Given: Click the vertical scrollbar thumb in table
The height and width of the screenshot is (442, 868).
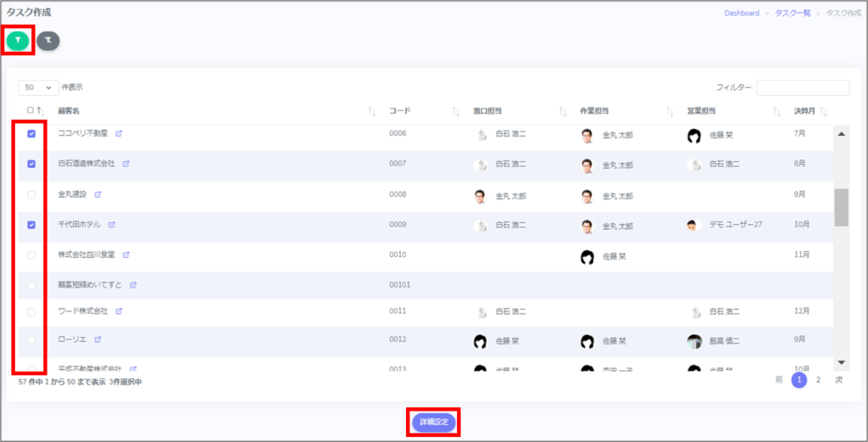Looking at the screenshot, I should tap(841, 207).
